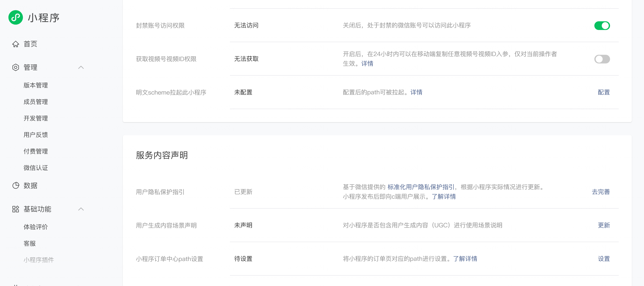Click the pie chart icon beside 数据

pyautogui.click(x=15, y=185)
